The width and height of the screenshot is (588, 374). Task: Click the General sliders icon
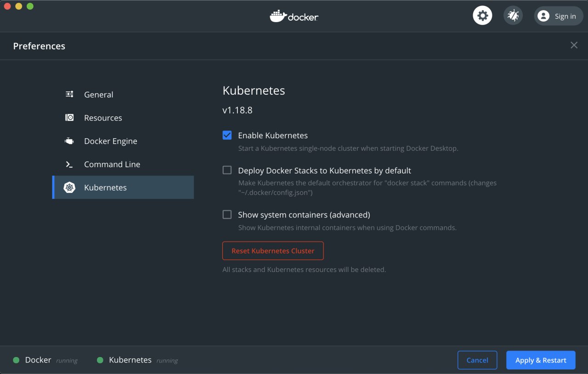point(69,94)
